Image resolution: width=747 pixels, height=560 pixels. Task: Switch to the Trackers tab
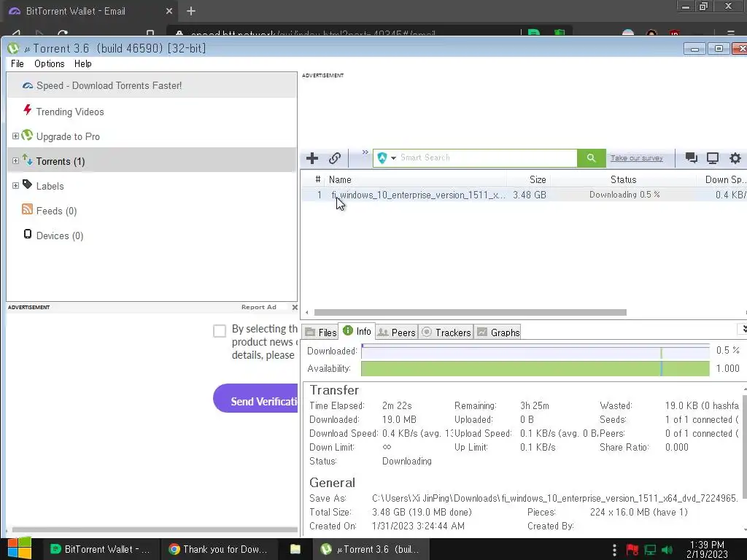(446, 332)
